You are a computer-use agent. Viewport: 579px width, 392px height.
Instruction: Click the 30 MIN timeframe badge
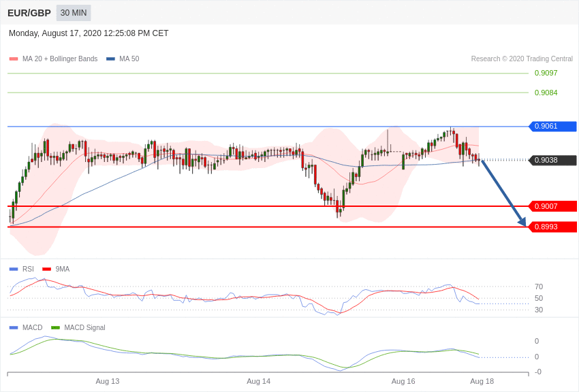[74, 13]
